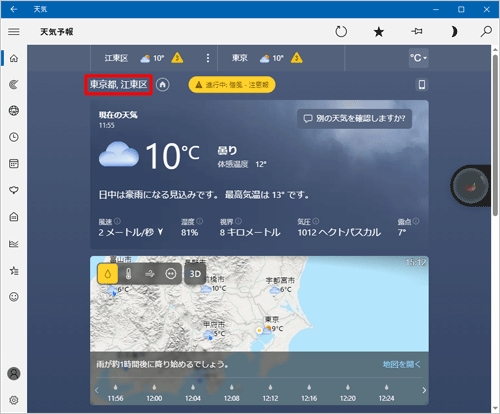Open the map via 地図を開く link

401,364
